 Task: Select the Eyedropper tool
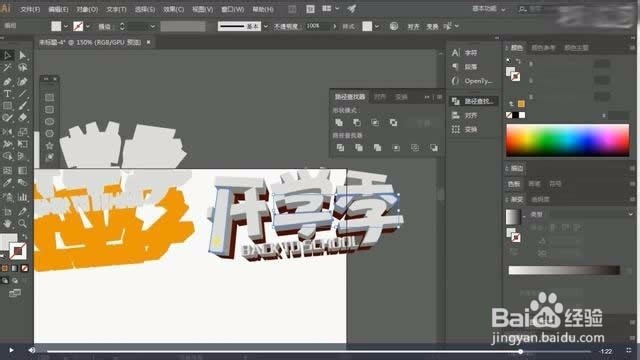coord(7,183)
